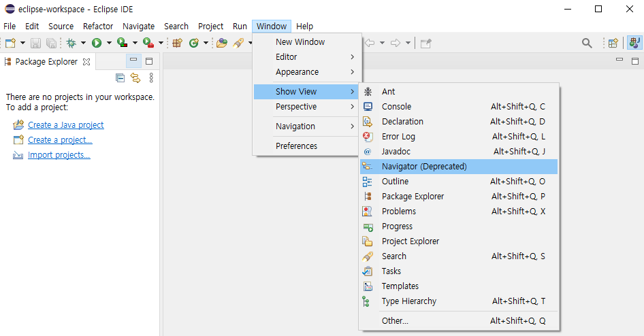Expand the Perspective submenu

[306, 107]
